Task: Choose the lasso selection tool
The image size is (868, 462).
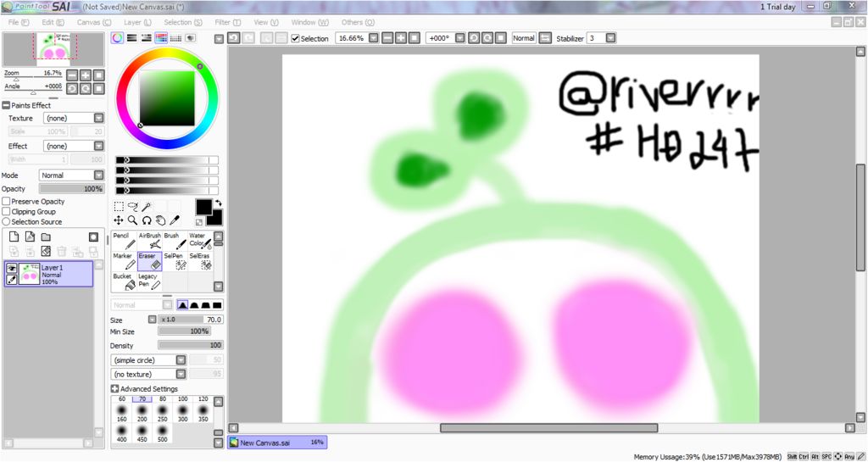Action: [x=133, y=206]
